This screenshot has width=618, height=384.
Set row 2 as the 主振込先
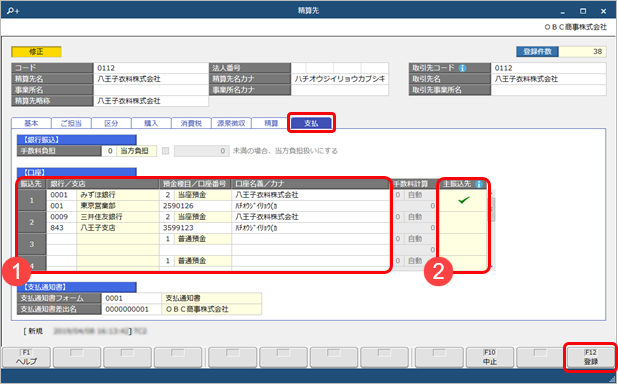click(464, 222)
